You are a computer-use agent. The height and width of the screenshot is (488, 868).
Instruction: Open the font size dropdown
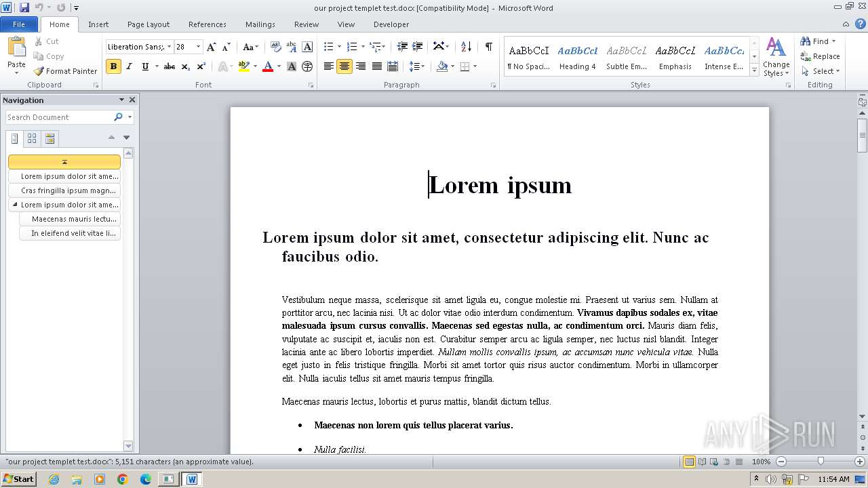pos(198,47)
